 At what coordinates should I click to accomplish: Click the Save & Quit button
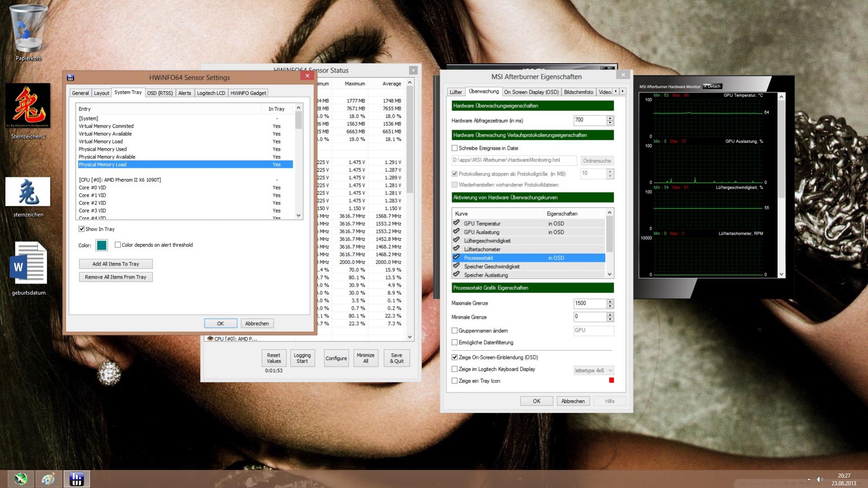tap(397, 358)
